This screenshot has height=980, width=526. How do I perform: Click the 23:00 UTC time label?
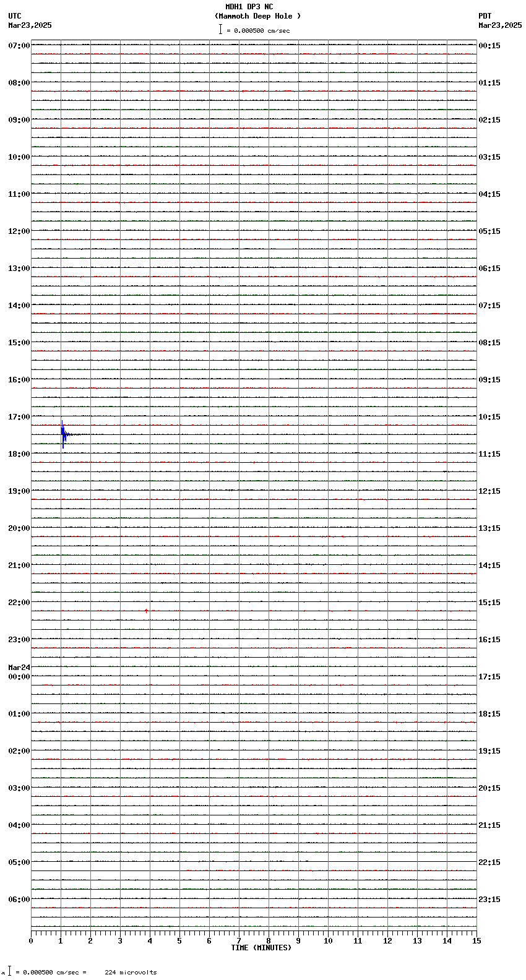[x=19, y=640]
